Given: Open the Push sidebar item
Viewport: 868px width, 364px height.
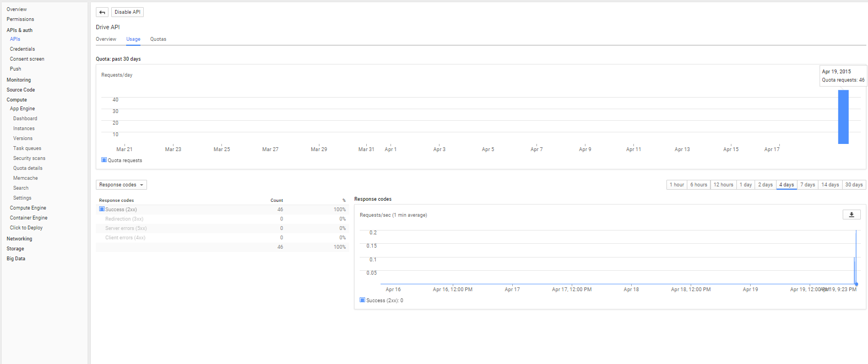Looking at the screenshot, I should click(x=15, y=69).
